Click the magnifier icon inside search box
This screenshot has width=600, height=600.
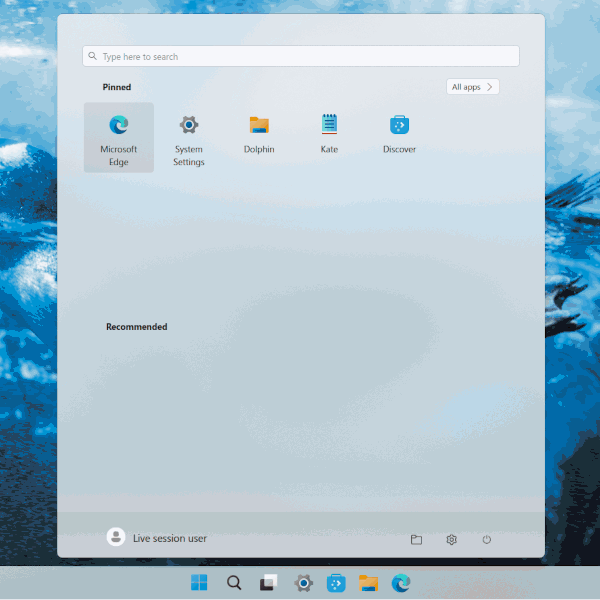pyautogui.click(x=93, y=57)
